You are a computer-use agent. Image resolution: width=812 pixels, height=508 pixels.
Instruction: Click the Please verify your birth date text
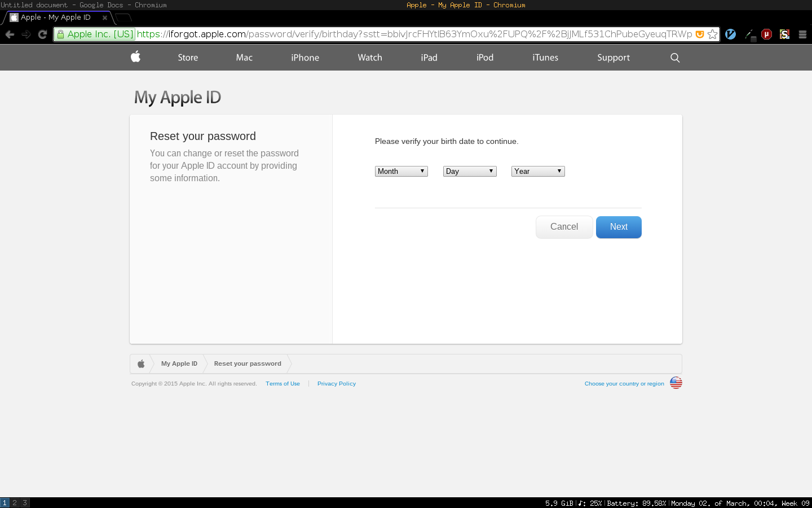(x=447, y=142)
